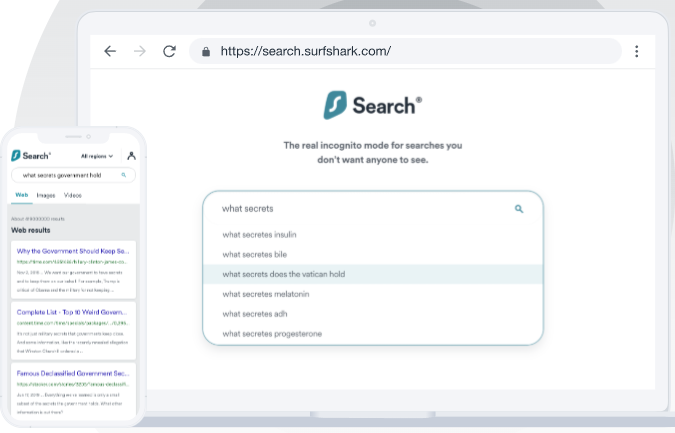Open 'Famous Declassified Government Sec...' result
This screenshot has width=675, height=433.
pos(73,373)
